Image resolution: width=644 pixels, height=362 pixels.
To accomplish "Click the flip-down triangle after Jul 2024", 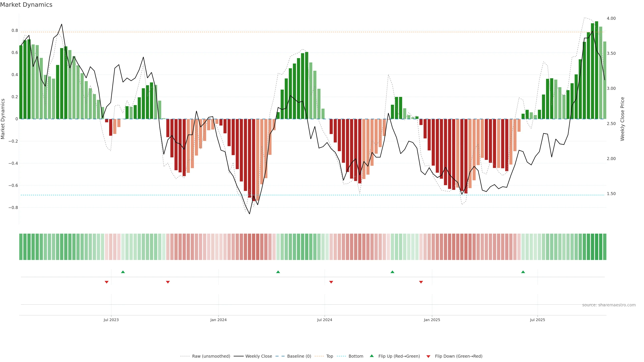I will [331, 282].
